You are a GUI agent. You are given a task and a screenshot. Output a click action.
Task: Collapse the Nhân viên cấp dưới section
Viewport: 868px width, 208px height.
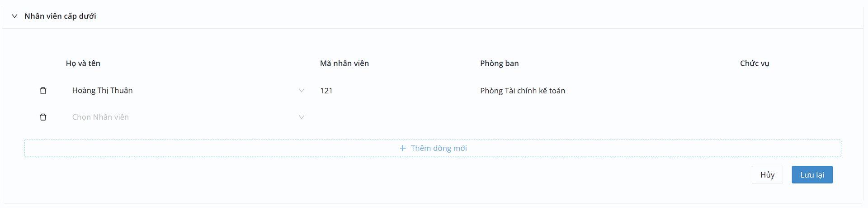(x=14, y=16)
